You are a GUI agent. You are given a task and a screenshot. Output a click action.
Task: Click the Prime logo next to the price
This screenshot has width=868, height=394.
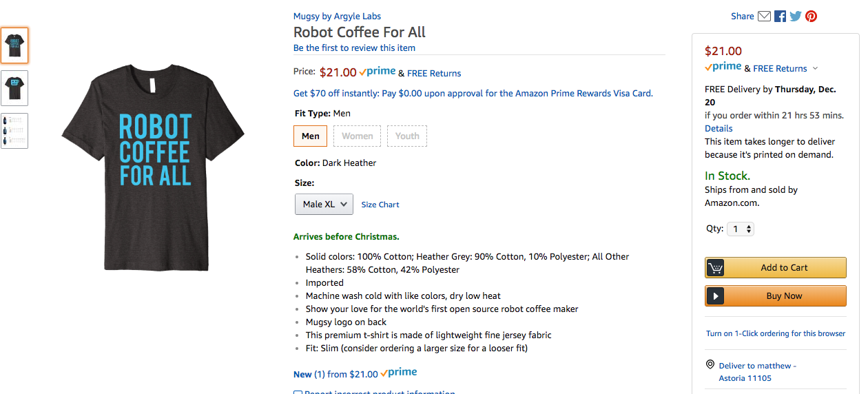click(x=378, y=72)
